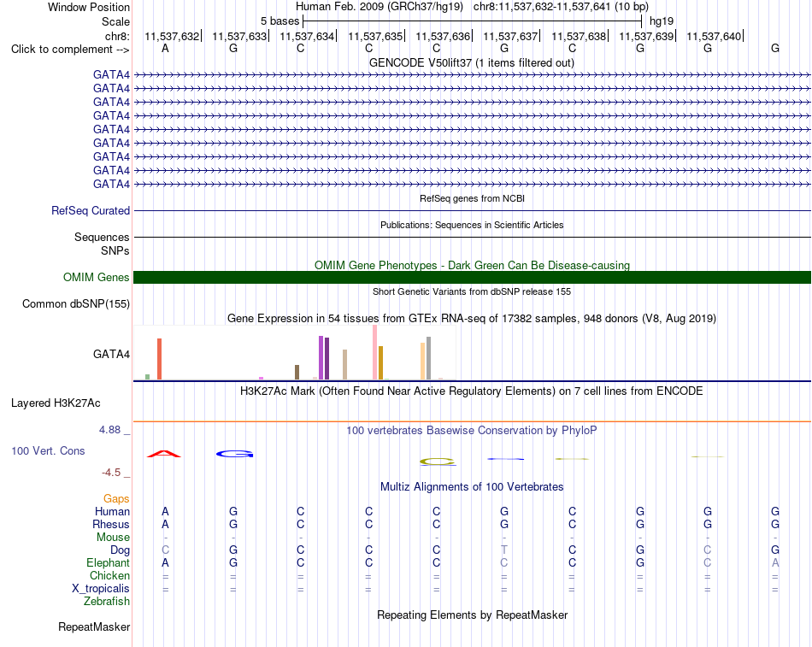Viewport: 812px width, 647px height.
Task: Open 'Publications: Sequences in Scientific Articles' title
Action: click(472, 225)
